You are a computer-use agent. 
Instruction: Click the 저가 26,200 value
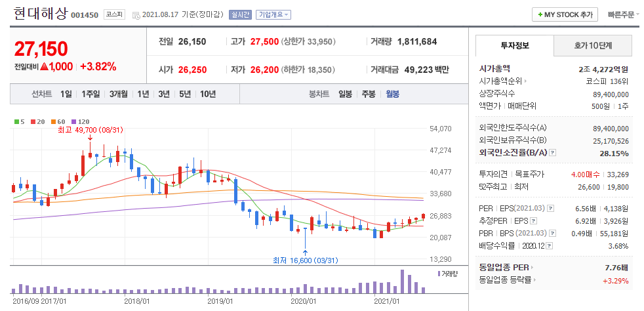point(264,70)
